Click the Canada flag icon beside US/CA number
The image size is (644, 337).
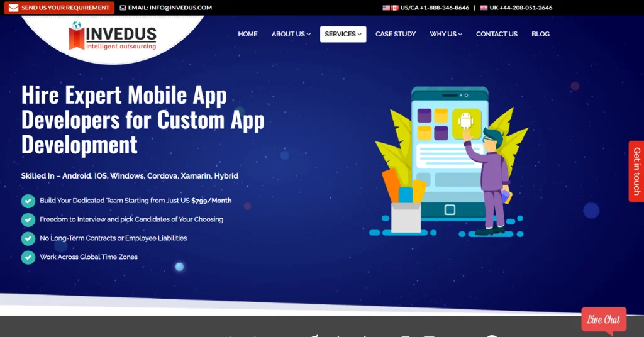click(395, 8)
